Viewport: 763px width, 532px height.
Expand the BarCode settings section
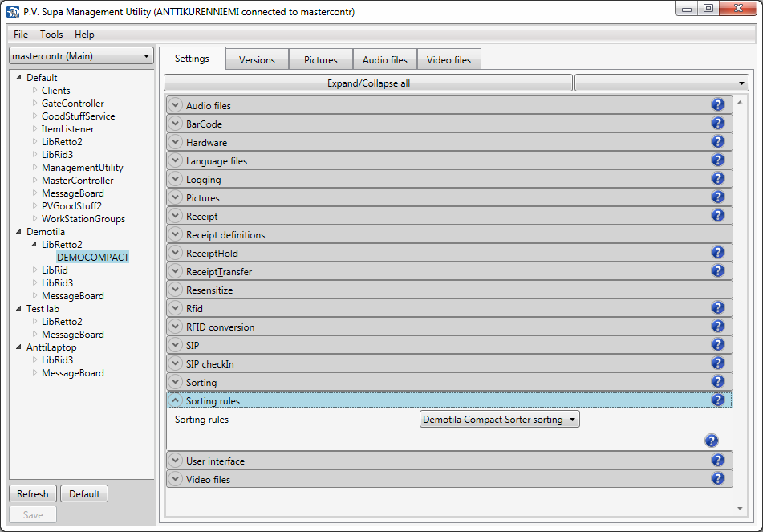[x=175, y=124]
